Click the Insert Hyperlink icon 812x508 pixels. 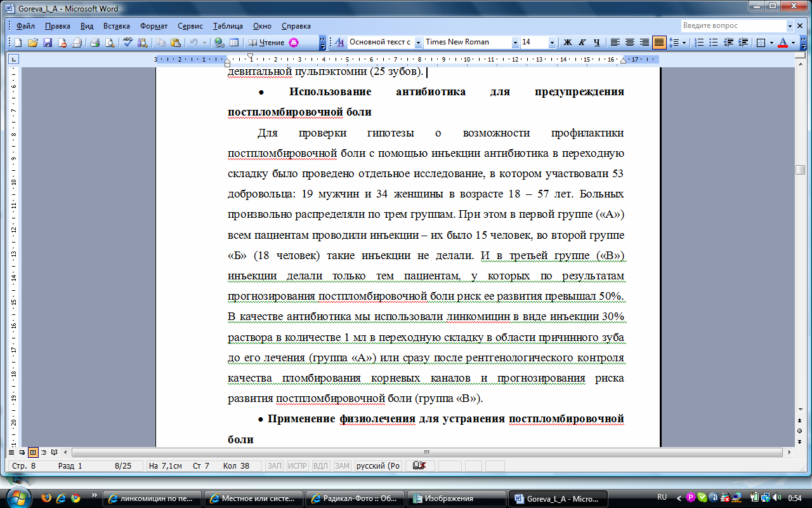[x=219, y=43]
